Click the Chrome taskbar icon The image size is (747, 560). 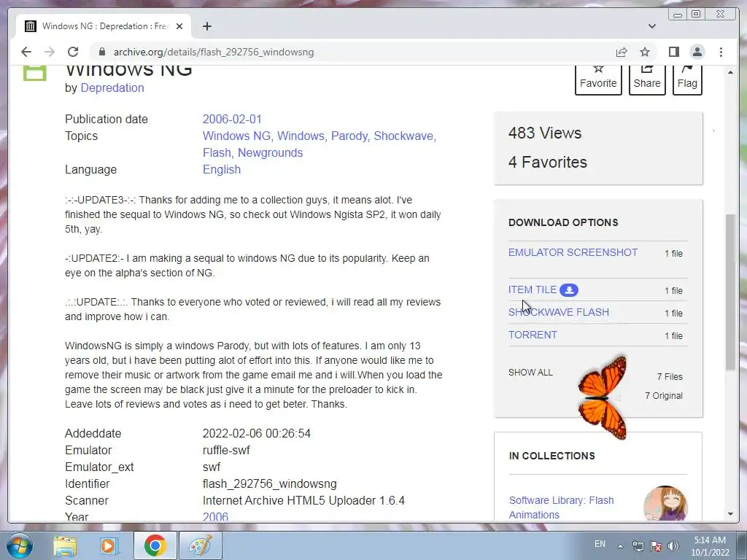(155, 545)
